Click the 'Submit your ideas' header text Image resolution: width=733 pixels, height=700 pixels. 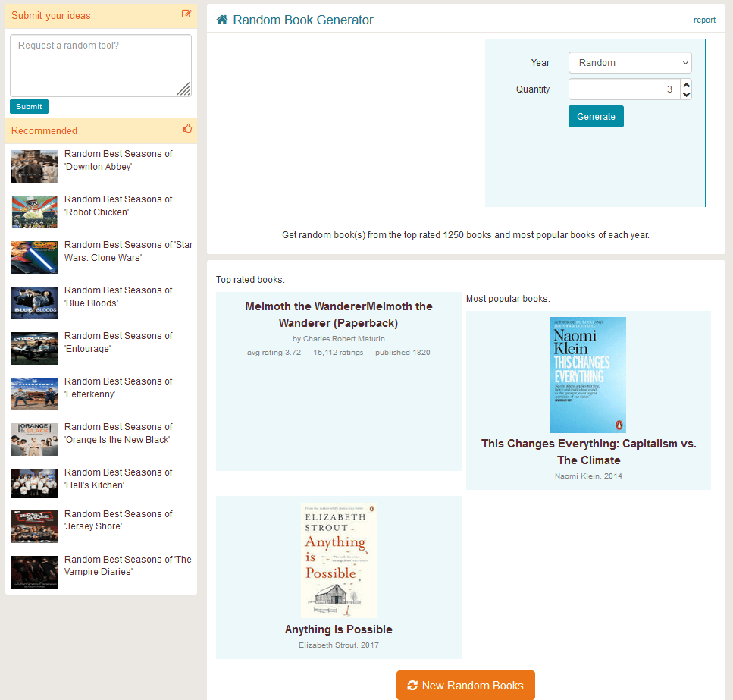click(51, 15)
